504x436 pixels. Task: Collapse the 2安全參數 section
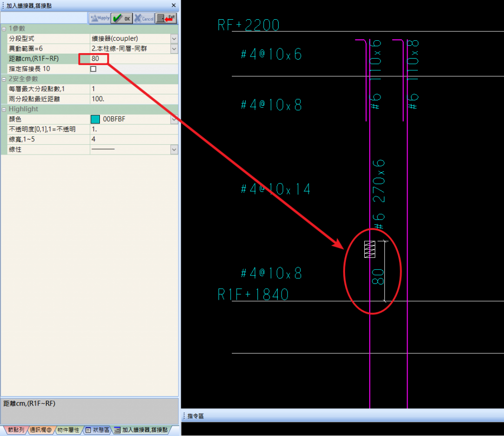coord(4,79)
